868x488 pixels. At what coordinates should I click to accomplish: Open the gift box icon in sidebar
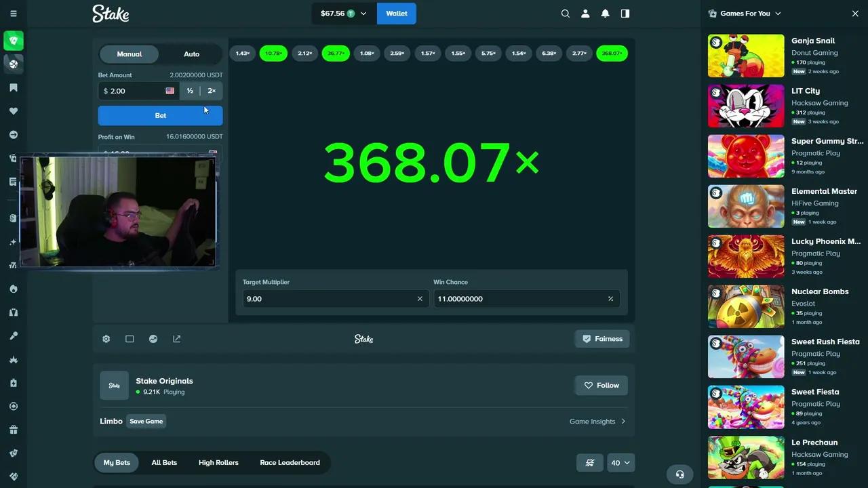pyautogui.click(x=14, y=430)
